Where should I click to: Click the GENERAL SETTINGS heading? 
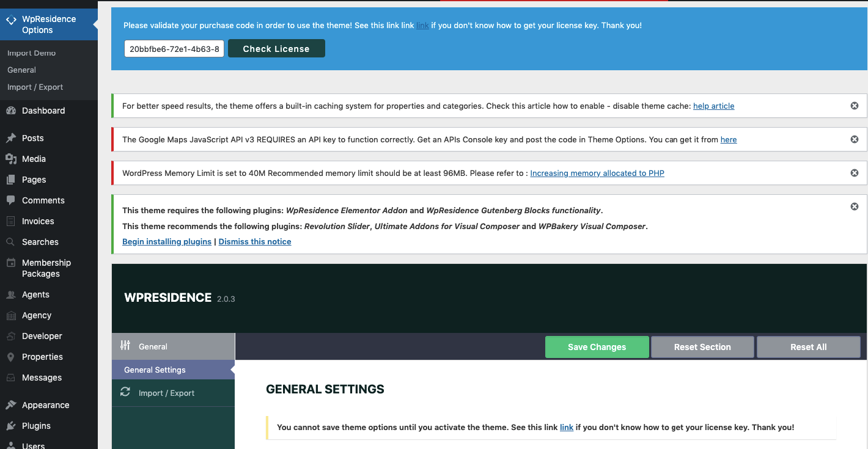[x=325, y=389]
